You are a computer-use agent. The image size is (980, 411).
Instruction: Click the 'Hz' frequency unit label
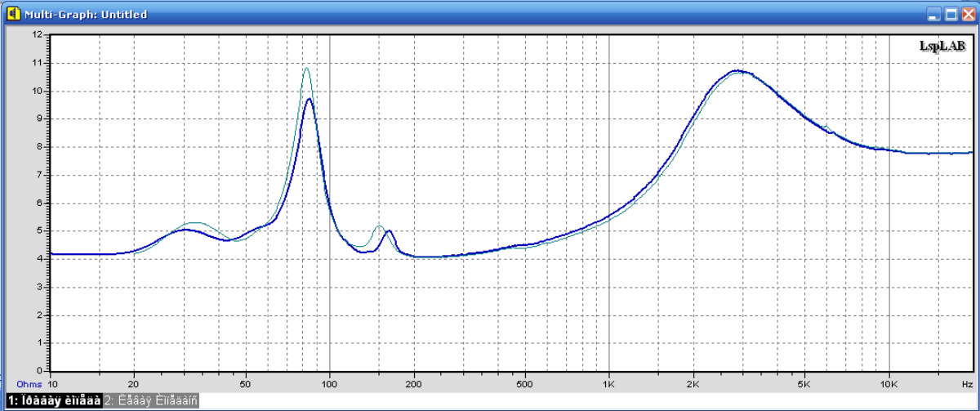point(966,382)
